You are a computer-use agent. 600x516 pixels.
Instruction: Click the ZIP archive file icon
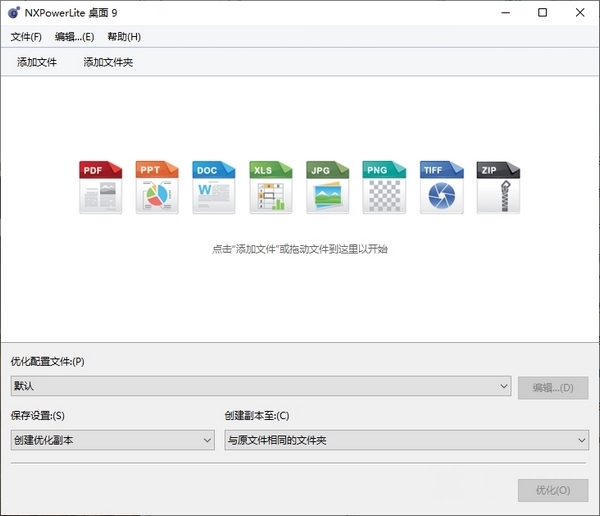pos(498,187)
